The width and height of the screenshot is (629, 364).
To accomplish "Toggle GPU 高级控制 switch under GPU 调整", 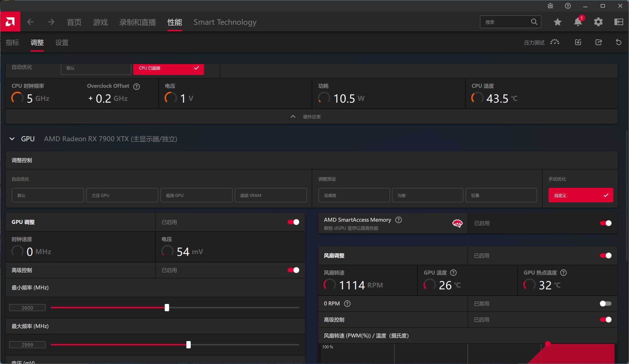I will click(x=293, y=270).
